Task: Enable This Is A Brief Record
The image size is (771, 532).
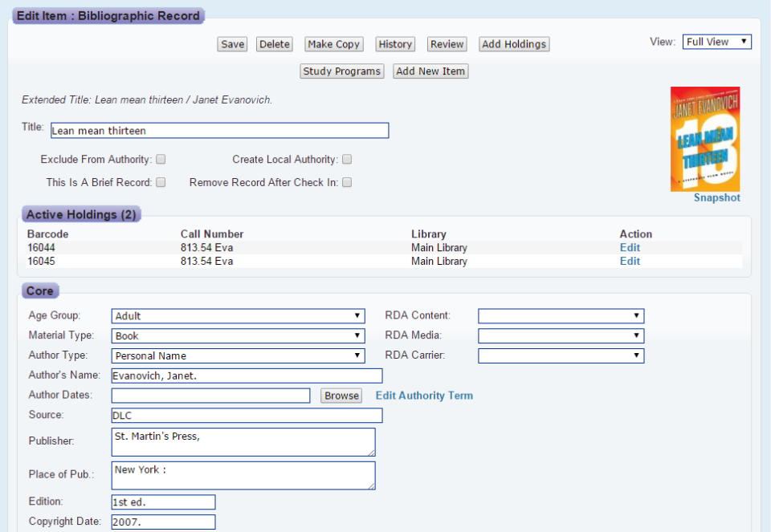Action: click(x=161, y=182)
